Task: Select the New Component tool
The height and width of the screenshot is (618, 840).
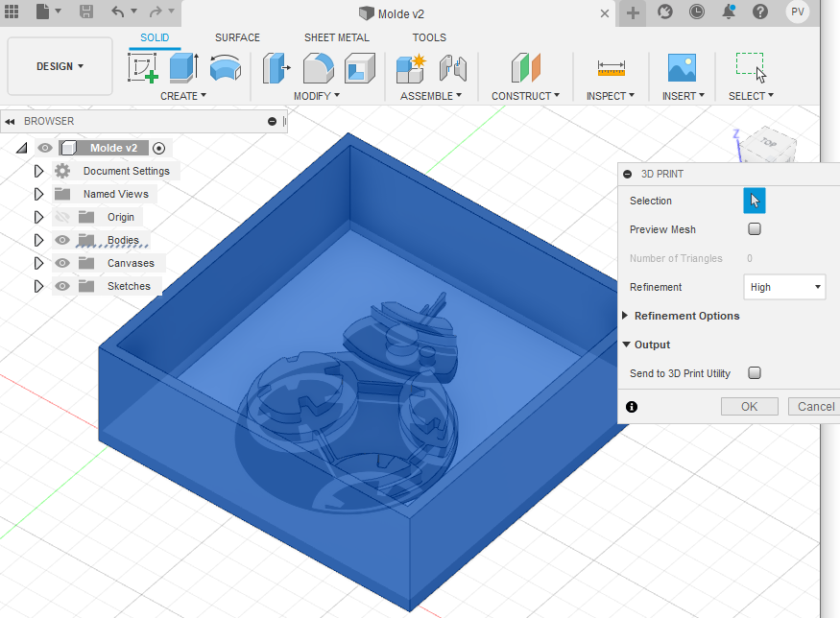Action: point(411,68)
